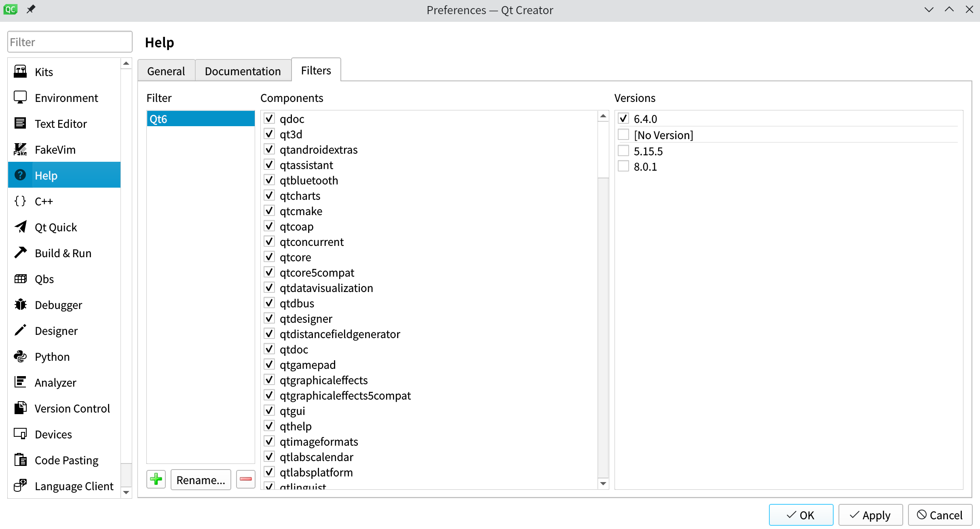Viewport: 980px width, 529px height.
Task: Toggle the qt3d component checkbox
Action: point(269,134)
